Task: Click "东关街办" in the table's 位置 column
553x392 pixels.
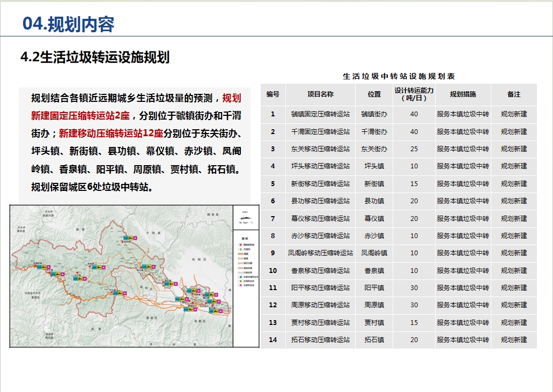Action: (374, 149)
